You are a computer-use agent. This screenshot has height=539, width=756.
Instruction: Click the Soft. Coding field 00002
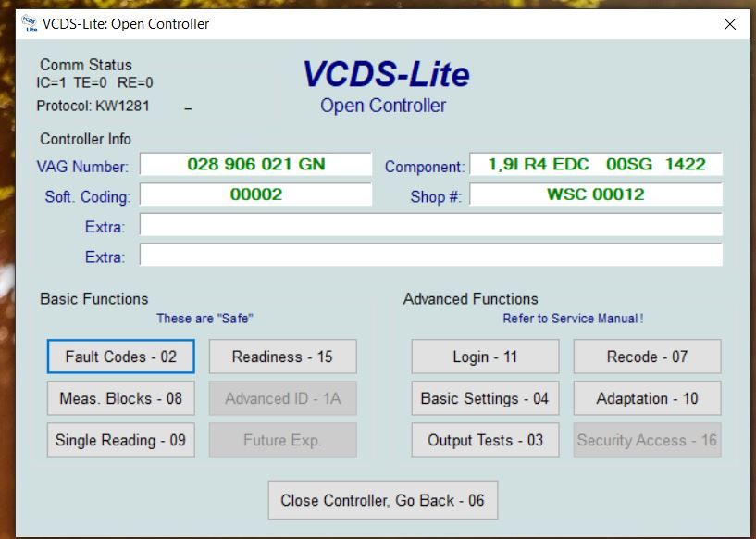[256, 194]
